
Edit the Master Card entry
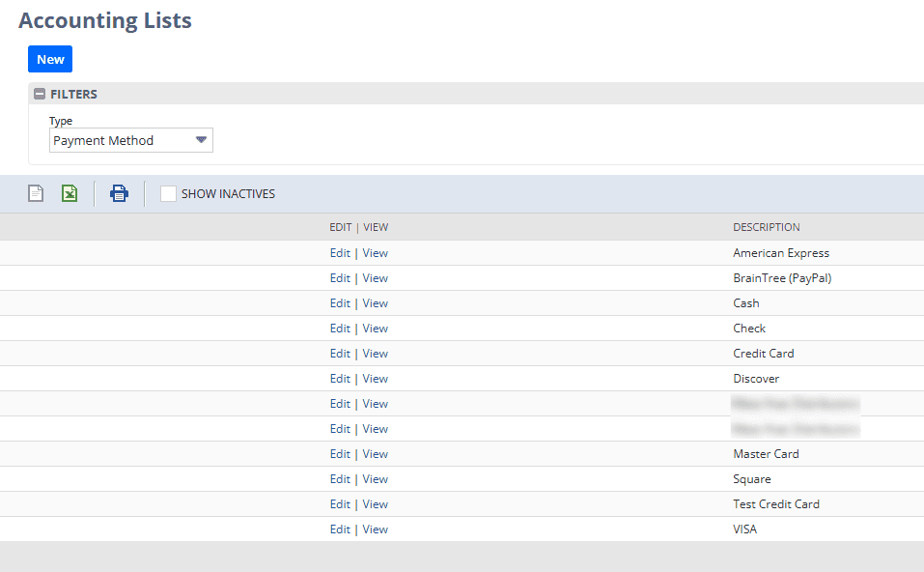[340, 454]
